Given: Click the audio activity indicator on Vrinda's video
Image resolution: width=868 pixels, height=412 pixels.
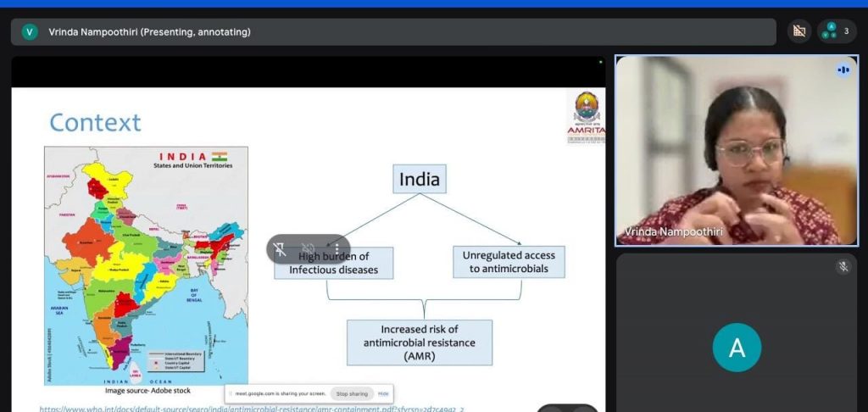Looking at the screenshot, I should tap(843, 70).
